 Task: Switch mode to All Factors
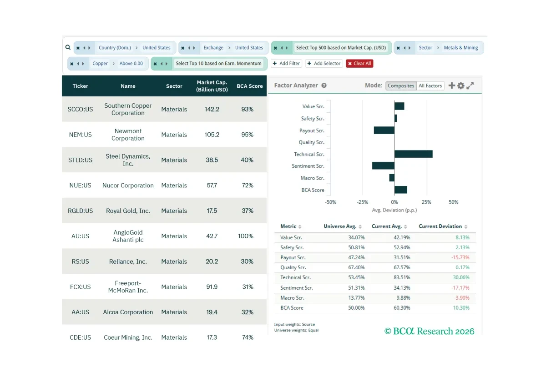tap(430, 85)
